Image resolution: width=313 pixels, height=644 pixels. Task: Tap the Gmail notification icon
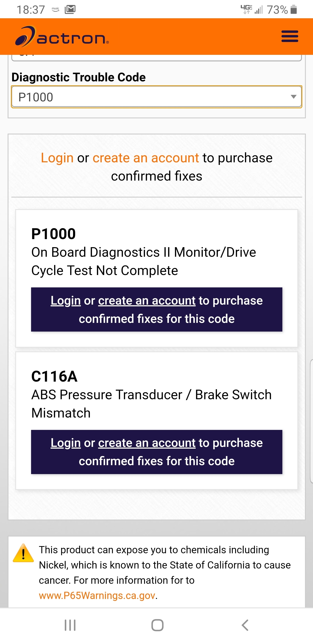(70, 10)
